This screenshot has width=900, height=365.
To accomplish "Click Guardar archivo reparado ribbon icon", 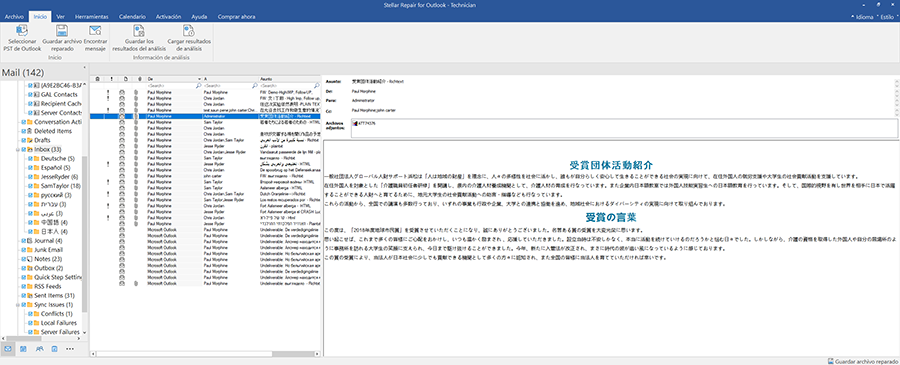I will (61, 31).
